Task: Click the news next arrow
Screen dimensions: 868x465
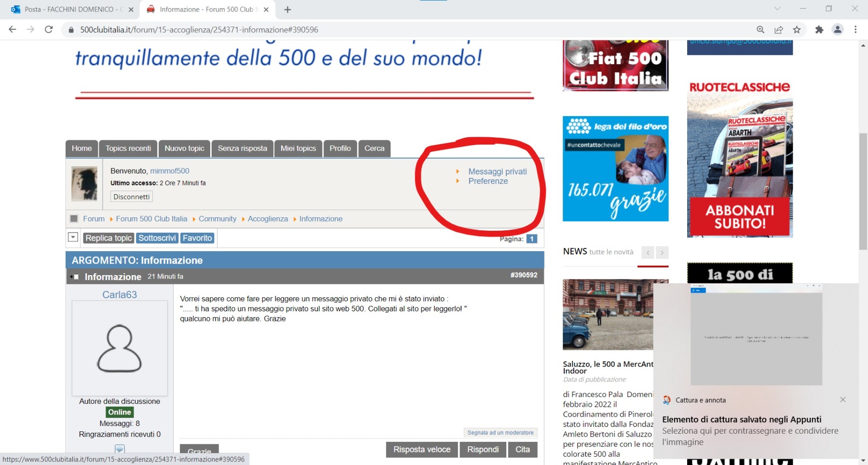Action: (662, 252)
